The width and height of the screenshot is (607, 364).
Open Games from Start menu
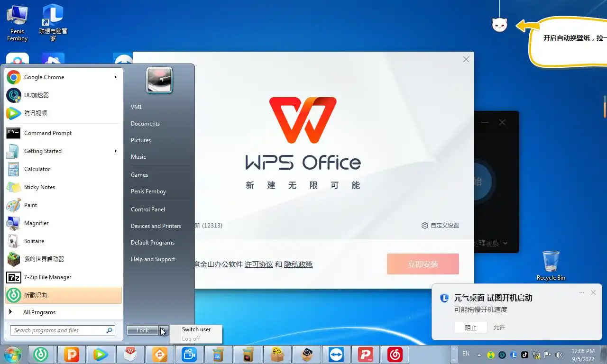coord(139,175)
